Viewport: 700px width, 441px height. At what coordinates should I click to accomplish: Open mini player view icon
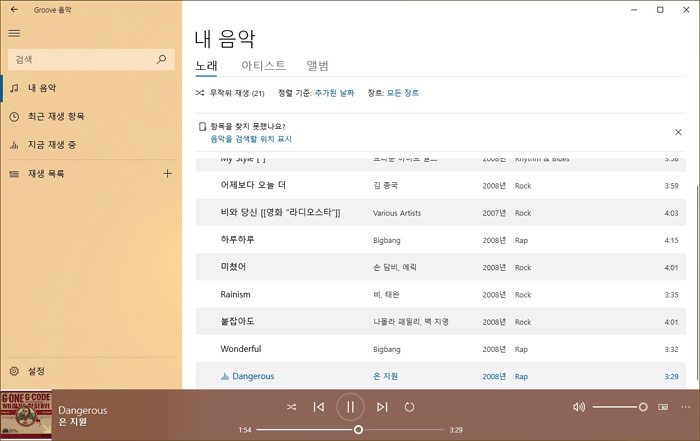pos(663,407)
